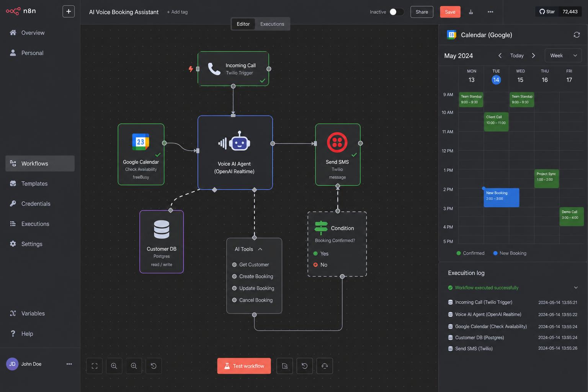Click the fit-to-view canvas icon
This screenshot has height=392, width=588.
click(95, 366)
